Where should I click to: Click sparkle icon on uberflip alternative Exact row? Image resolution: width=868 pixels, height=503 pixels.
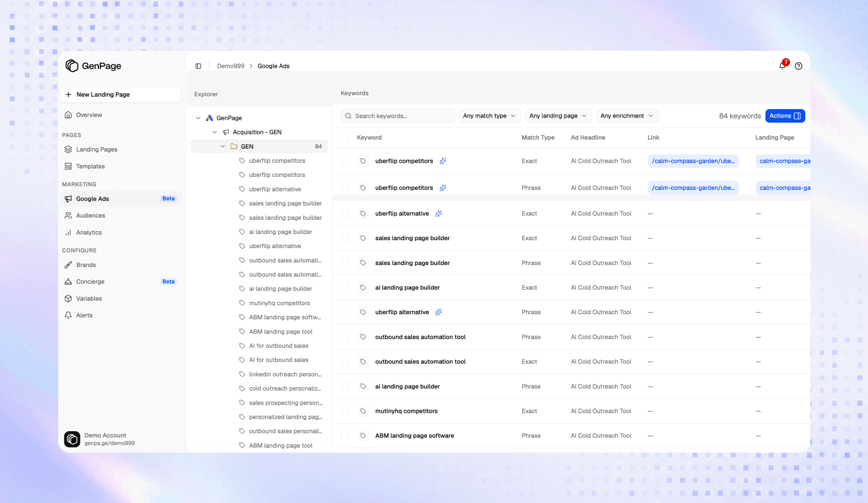coord(439,214)
